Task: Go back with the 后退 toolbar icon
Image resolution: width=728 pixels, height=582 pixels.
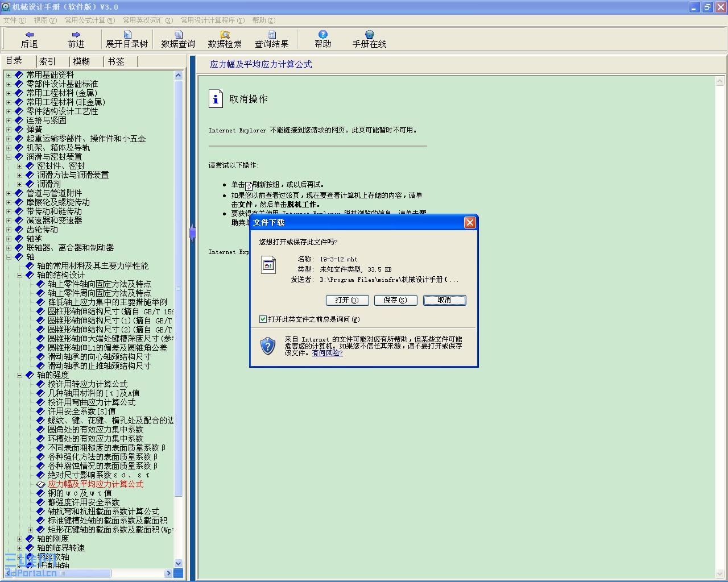Action: [x=29, y=35]
